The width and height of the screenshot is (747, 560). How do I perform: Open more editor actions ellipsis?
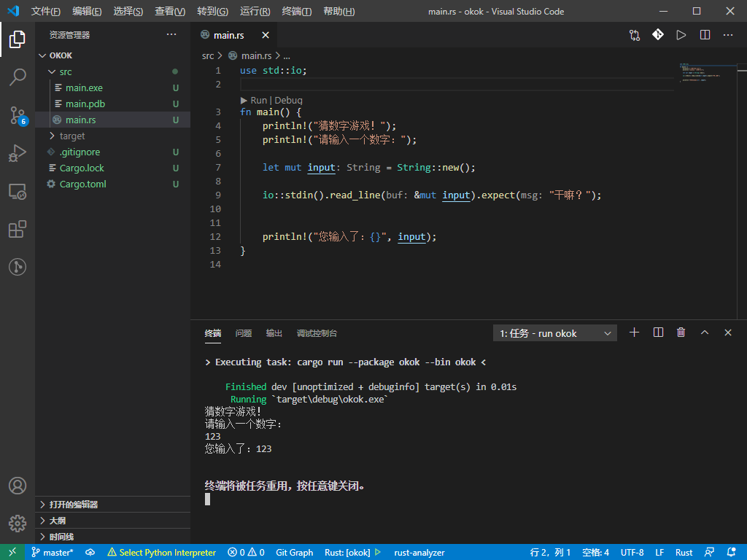(728, 35)
